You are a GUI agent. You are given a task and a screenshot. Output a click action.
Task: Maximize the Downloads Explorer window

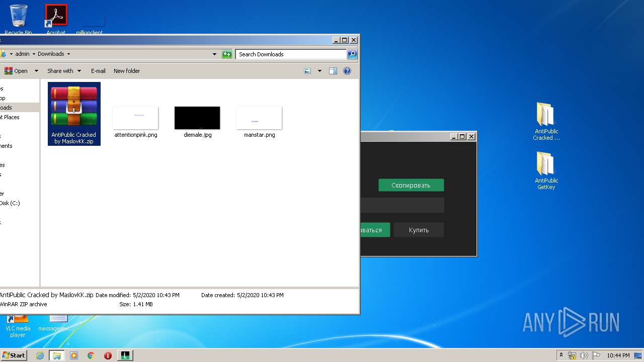pyautogui.click(x=345, y=40)
